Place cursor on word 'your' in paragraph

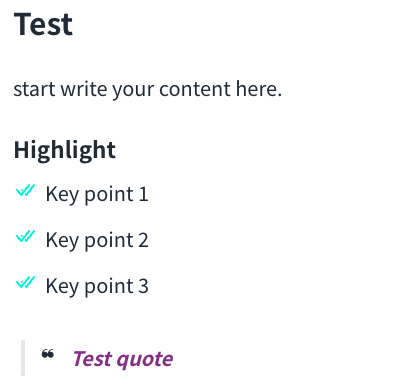point(133,91)
